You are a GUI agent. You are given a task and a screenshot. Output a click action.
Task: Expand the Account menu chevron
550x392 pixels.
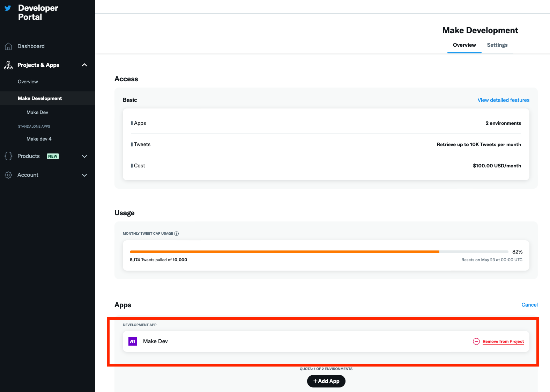(84, 175)
